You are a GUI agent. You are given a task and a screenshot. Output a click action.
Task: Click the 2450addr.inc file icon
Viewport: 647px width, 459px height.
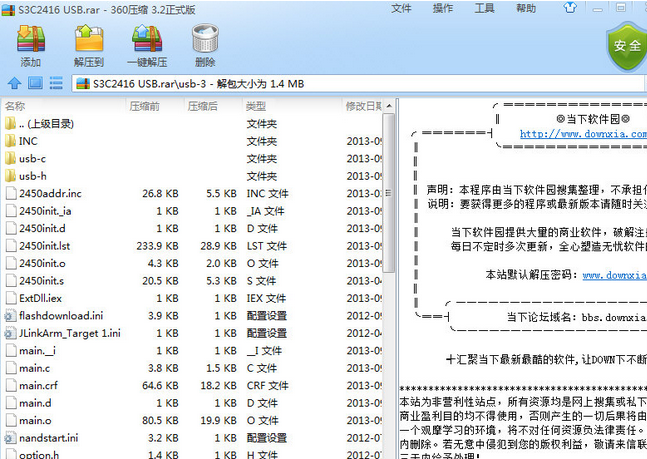tap(11, 194)
